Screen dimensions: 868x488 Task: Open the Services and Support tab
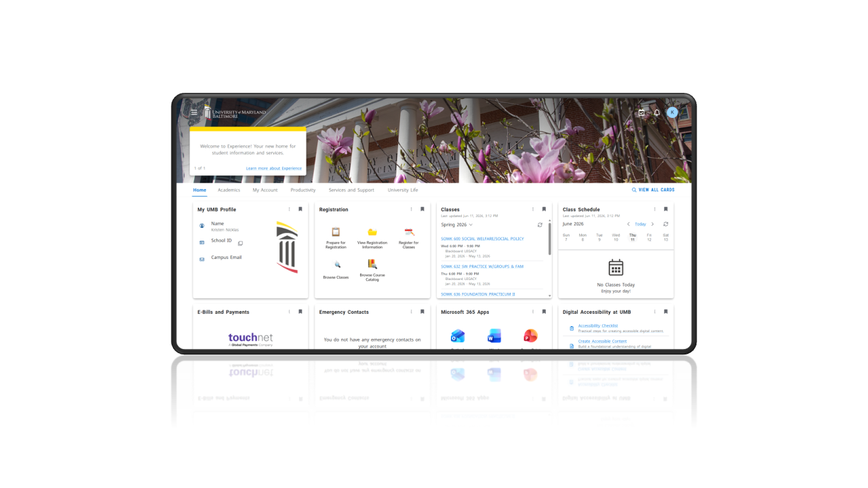pos(351,190)
